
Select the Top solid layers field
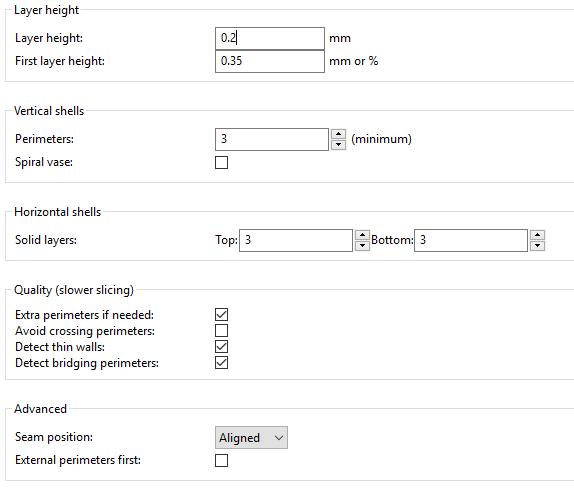pyautogui.click(x=296, y=241)
